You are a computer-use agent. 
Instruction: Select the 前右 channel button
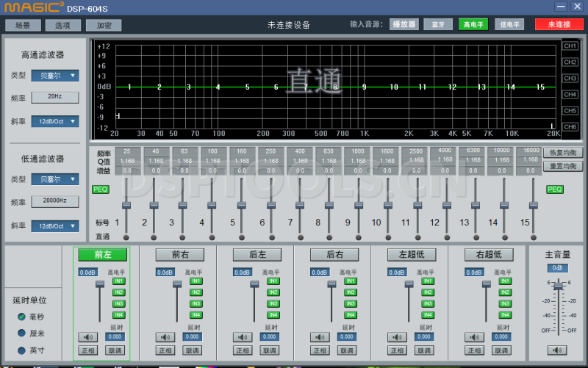(180, 255)
